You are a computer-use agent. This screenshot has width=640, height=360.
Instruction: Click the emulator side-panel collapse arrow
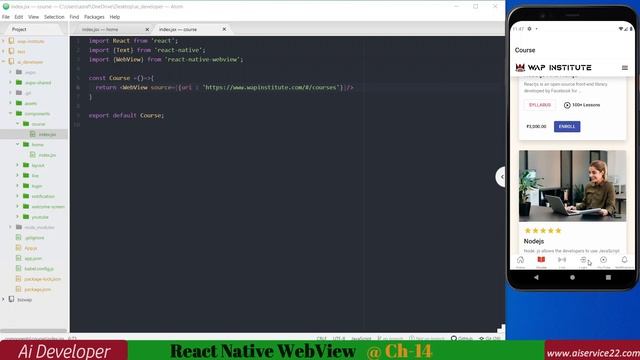[502, 177]
